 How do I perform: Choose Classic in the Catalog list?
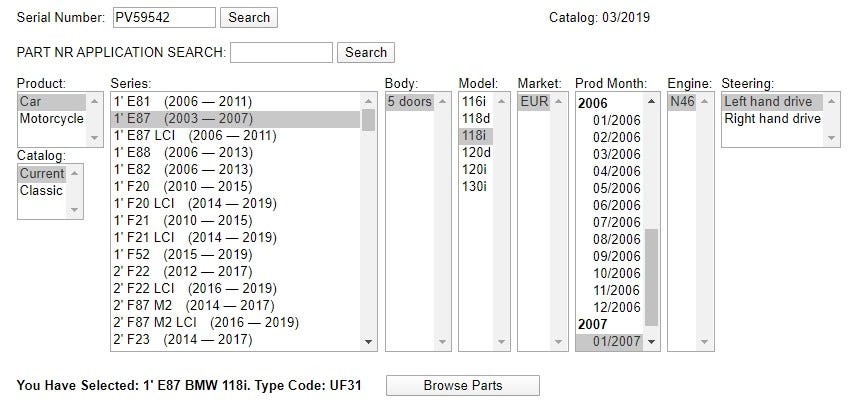pyautogui.click(x=42, y=190)
